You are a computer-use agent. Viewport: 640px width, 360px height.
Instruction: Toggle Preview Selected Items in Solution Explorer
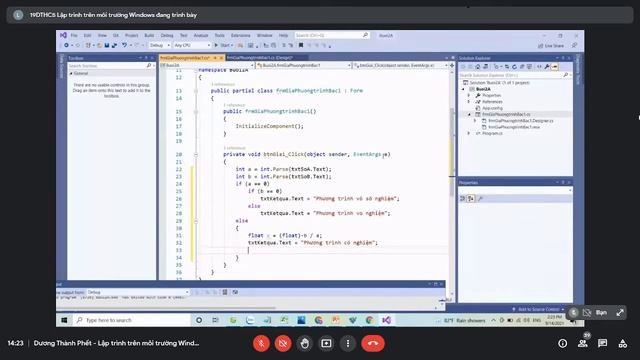(x=554, y=67)
